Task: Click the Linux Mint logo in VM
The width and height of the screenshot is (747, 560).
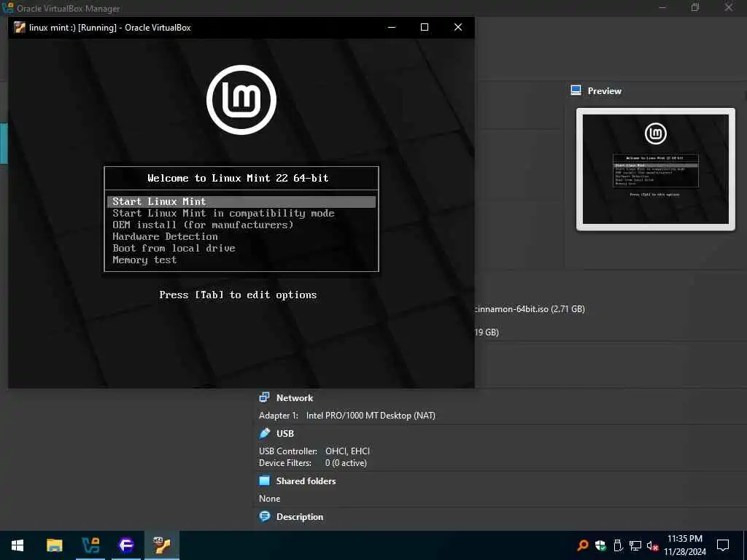Action: click(x=241, y=100)
